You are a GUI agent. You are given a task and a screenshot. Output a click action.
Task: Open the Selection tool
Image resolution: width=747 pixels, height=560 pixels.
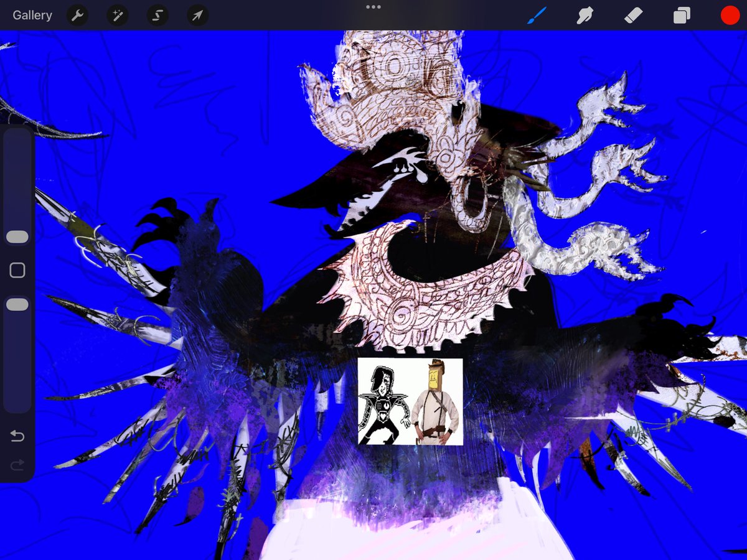coord(157,16)
